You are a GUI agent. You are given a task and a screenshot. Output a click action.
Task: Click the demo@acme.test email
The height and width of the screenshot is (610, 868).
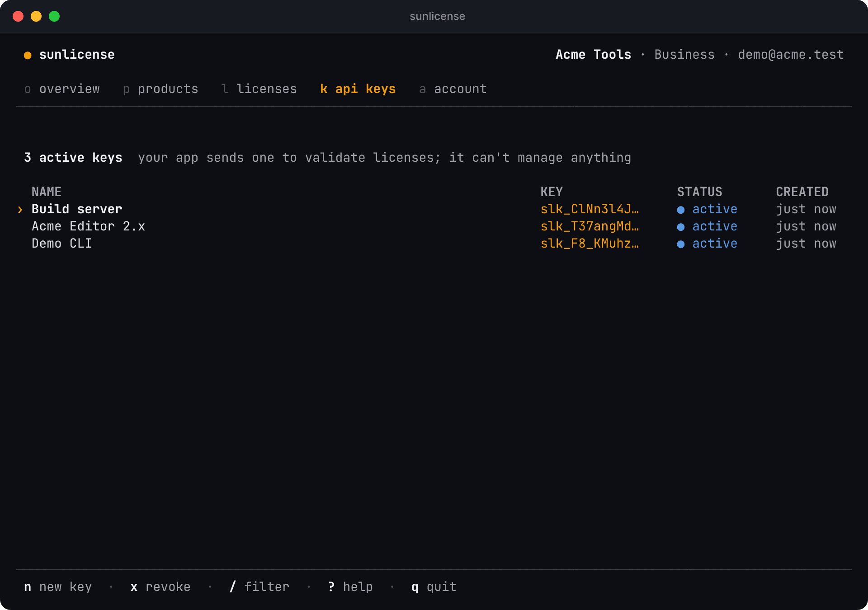tap(791, 55)
